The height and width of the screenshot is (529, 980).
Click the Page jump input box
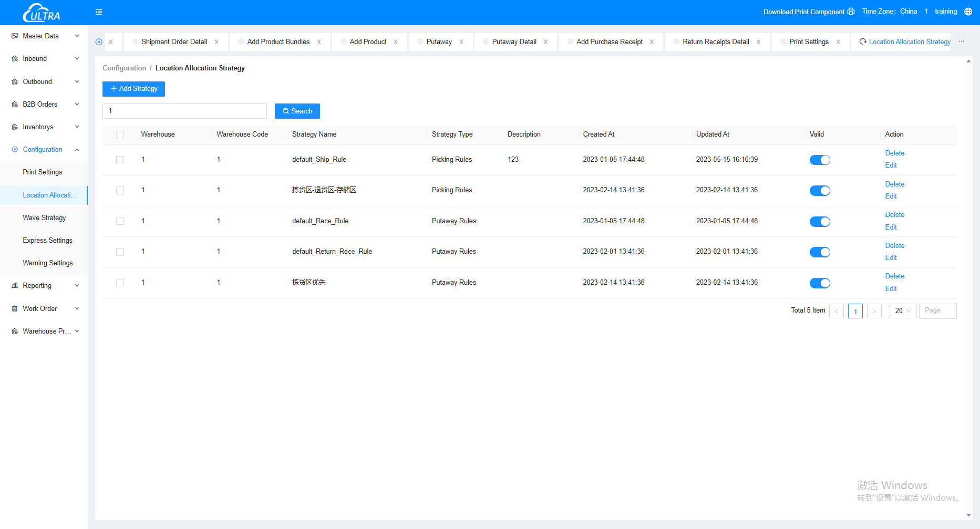pos(937,311)
